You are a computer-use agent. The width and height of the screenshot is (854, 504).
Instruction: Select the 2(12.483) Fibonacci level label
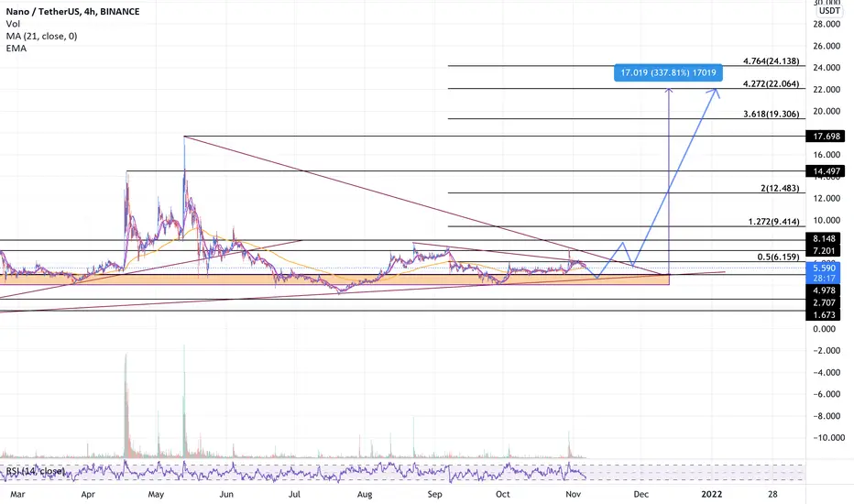coord(780,188)
